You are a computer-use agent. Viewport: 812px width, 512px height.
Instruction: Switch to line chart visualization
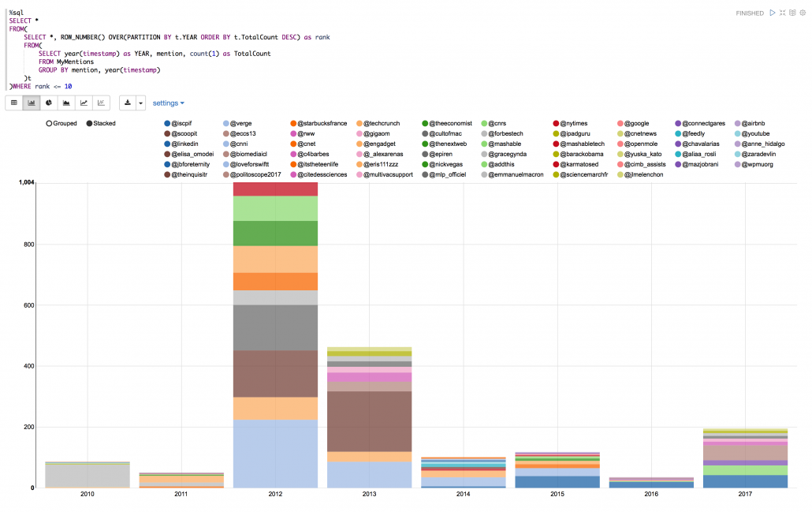click(x=84, y=103)
